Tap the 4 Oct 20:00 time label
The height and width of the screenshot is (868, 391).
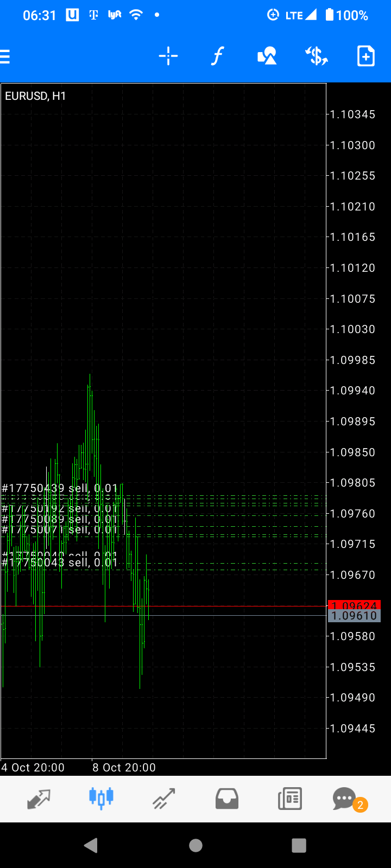[x=33, y=768]
